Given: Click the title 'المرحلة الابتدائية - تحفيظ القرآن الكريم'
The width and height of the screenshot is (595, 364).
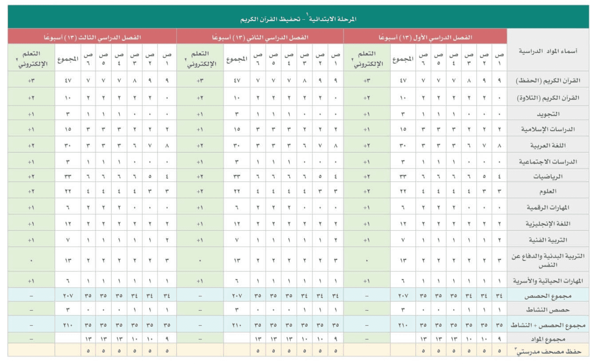Looking at the screenshot, I should pos(298,19).
